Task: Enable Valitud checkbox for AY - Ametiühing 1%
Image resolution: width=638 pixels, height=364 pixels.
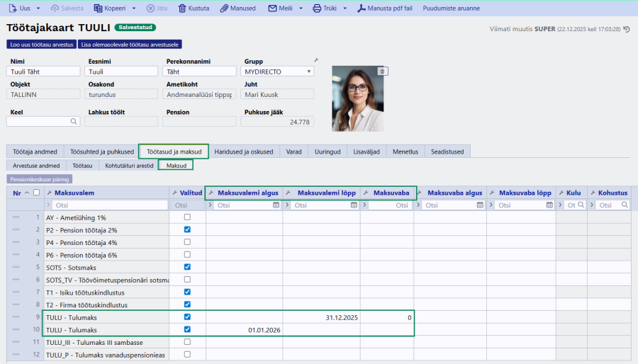Action: click(x=187, y=217)
